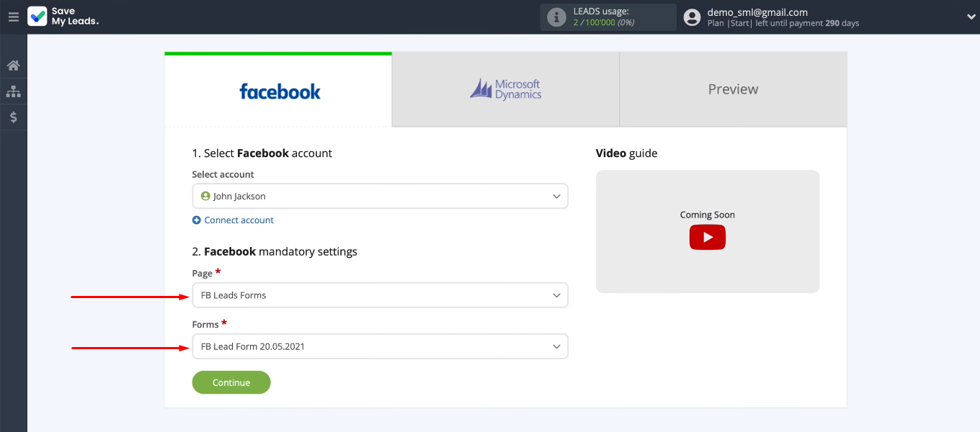Screen dimensions: 980x432
Task: Click the green Continue button
Action: click(231, 382)
